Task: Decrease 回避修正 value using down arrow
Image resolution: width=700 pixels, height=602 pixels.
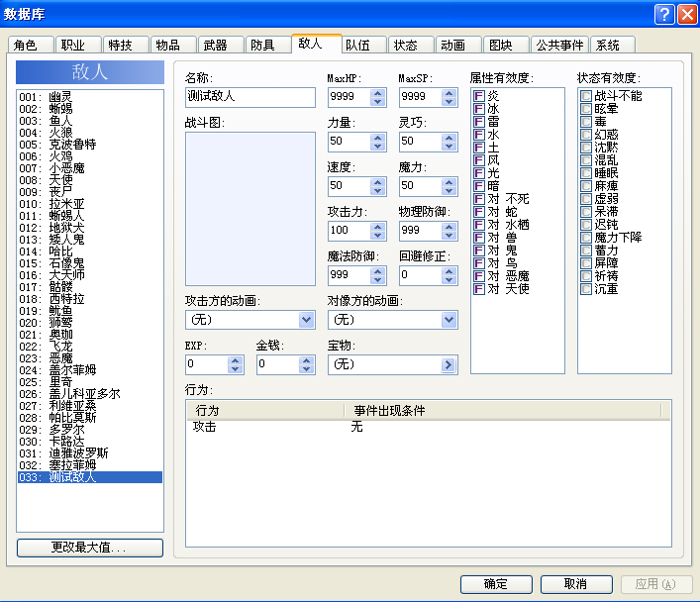Action: pyautogui.click(x=450, y=280)
